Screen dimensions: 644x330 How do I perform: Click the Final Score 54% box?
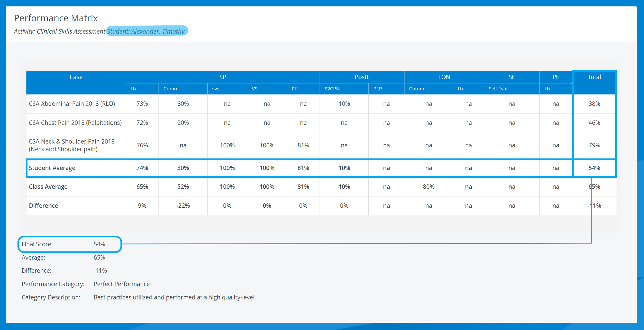point(70,244)
